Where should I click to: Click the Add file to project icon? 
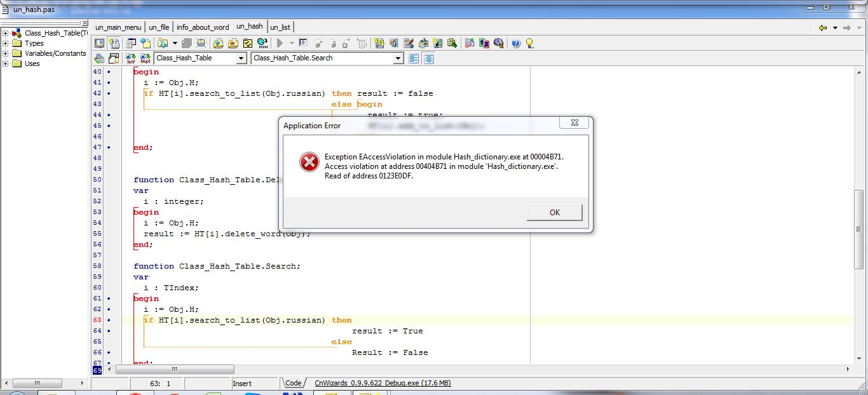click(218, 43)
